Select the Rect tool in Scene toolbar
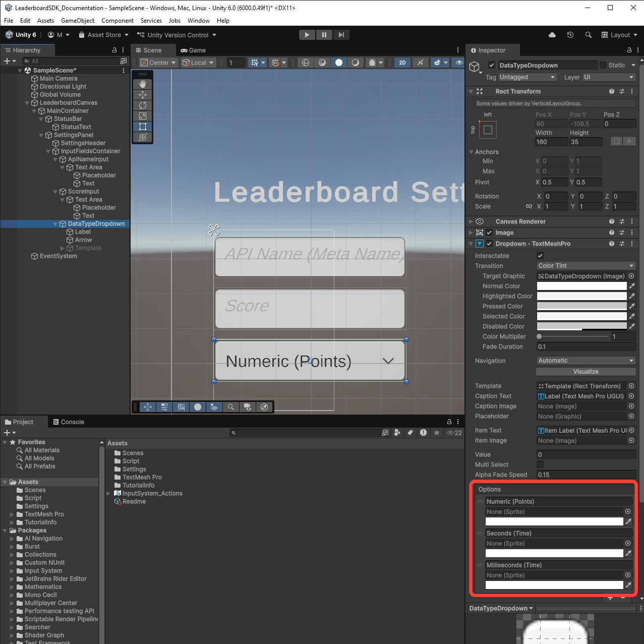Viewport: 644px width, 644px height. click(143, 127)
